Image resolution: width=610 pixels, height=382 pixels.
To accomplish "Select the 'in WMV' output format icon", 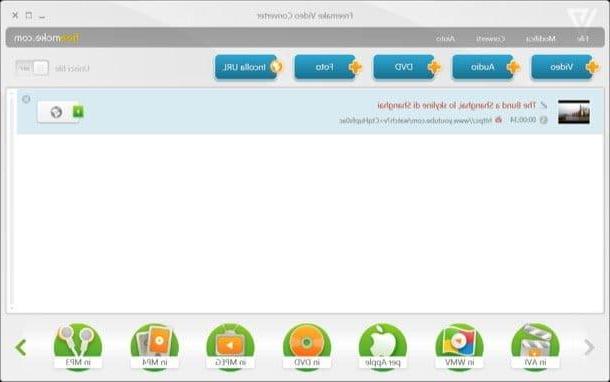I will 459,347.
